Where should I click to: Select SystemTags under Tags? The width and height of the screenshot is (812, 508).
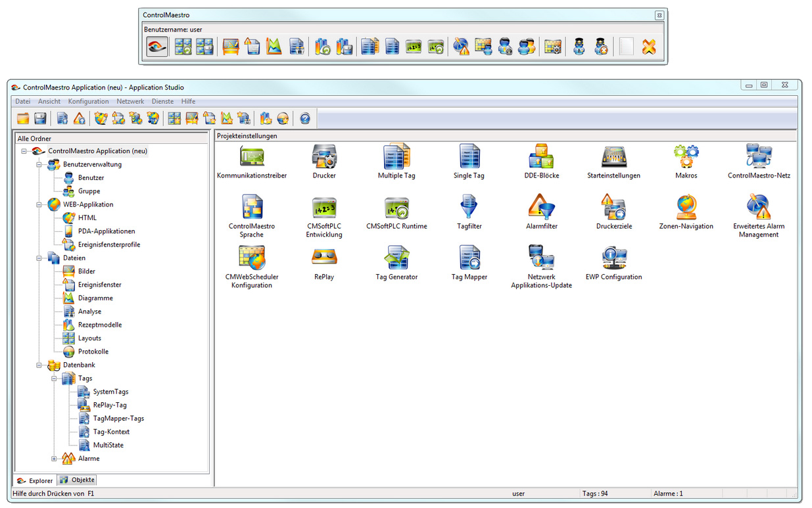(x=110, y=392)
